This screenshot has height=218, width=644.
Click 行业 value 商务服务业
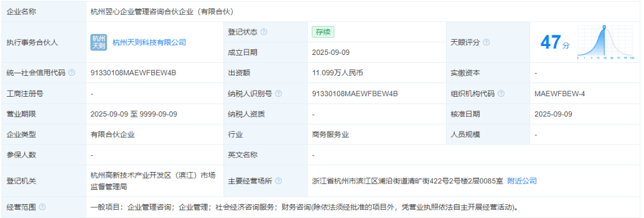(x=330, y=134)
